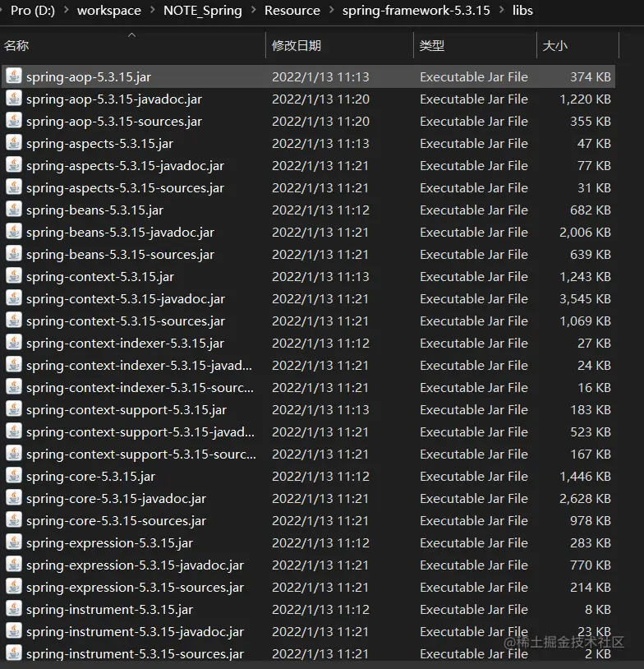Navigate to NOTE_Spring breadcrumb folder

point(203,10)
